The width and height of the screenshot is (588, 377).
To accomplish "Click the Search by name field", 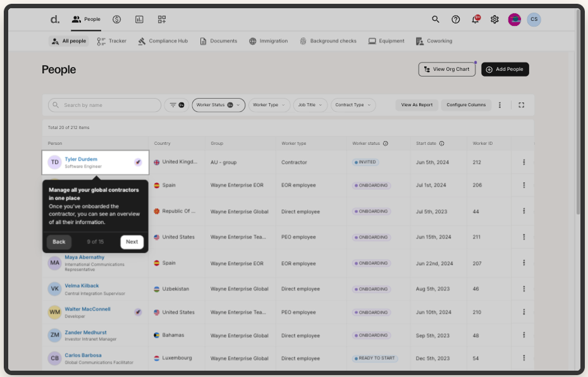I will [104, 105].
